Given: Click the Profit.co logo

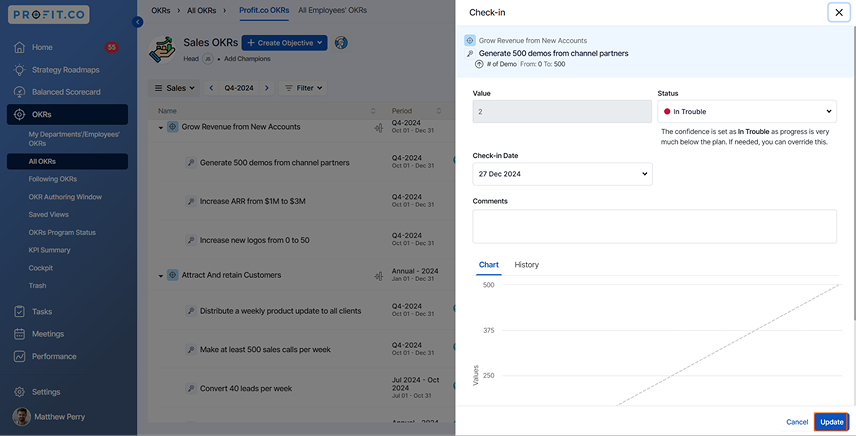Looking at the screenshot, I should coord(49,15).
